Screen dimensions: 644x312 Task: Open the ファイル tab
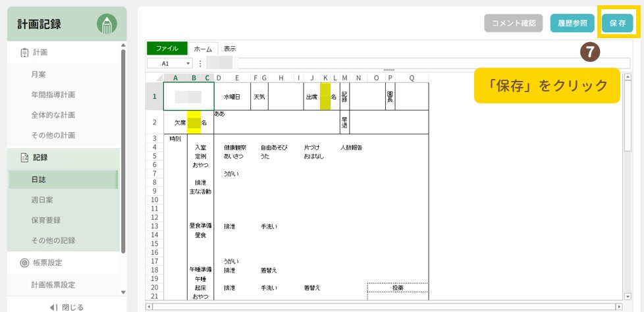point(167,49)
